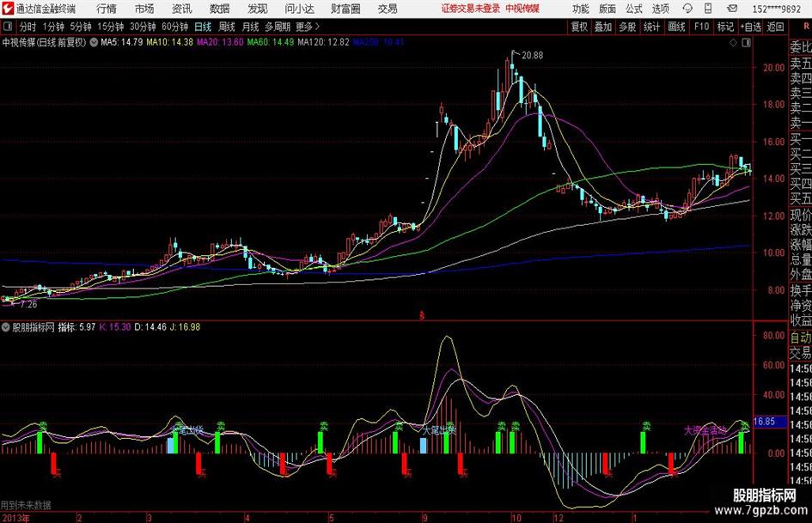812x523 pixels.
Task: Open the dropdown arrow beside 股朋指标网
Action: [x=6, y=327]
